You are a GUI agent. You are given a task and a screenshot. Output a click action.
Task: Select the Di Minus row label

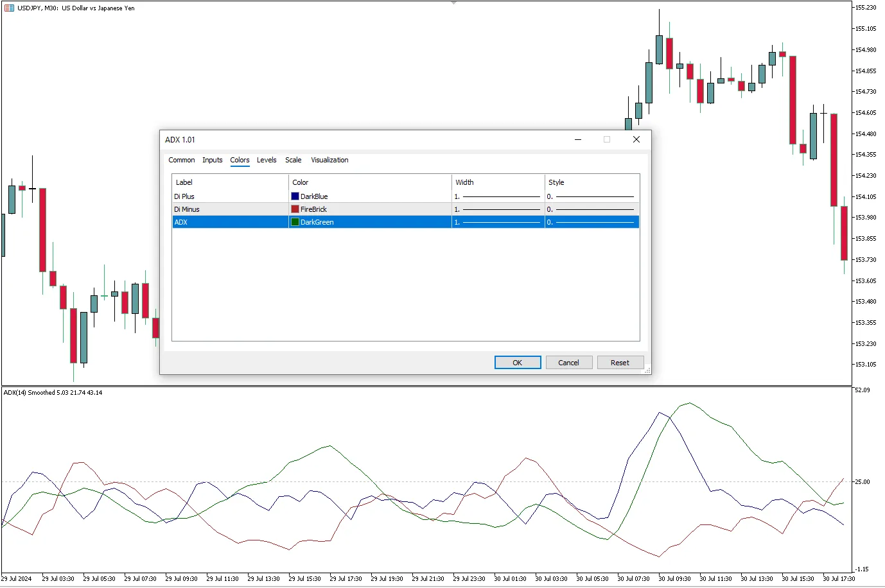coord(187,209)
